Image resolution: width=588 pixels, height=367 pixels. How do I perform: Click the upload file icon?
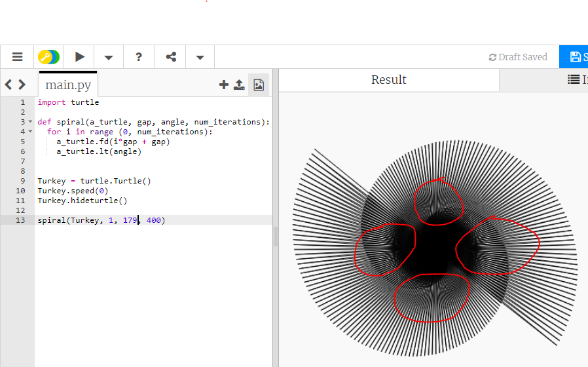[240, 85]
